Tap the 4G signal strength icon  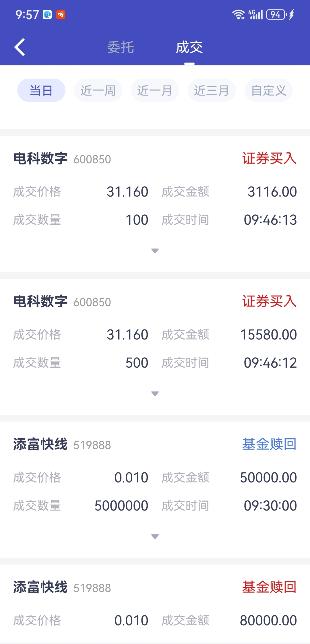(255, 14)
